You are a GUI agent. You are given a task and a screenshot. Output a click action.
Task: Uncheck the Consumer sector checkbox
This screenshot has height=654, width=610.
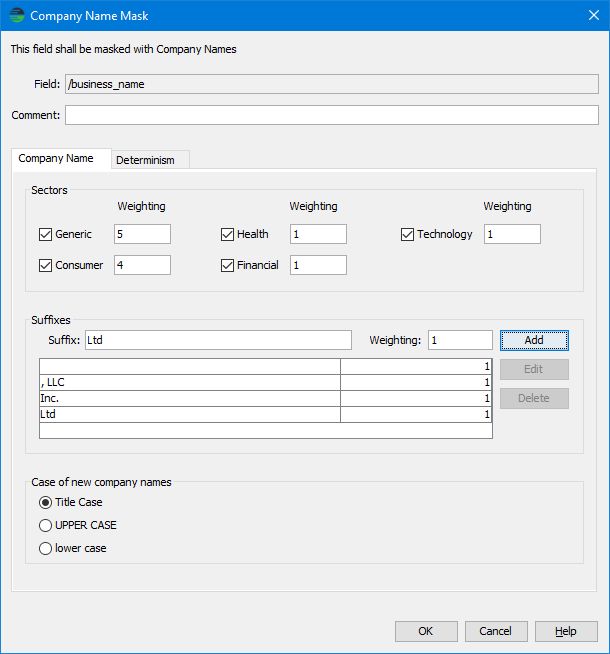tap(45, 265)
